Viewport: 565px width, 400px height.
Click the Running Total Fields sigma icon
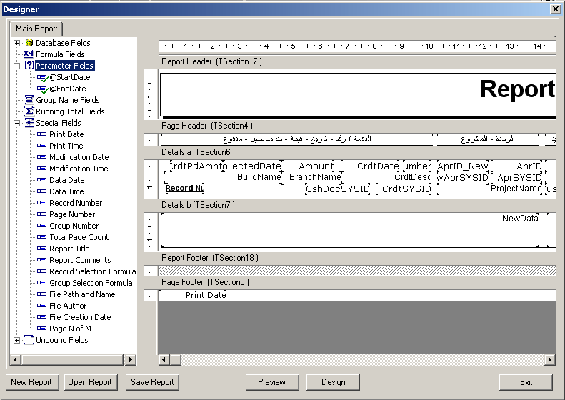coord(29,111)
